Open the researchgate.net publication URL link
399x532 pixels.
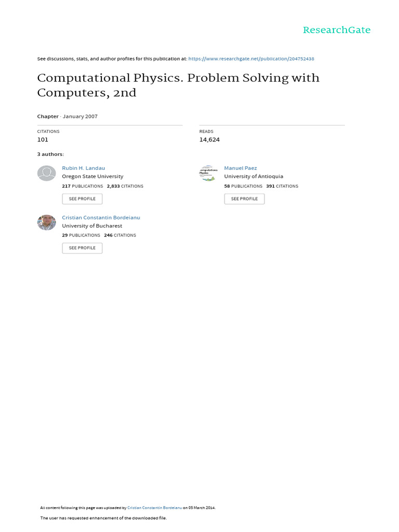point(251,59)
